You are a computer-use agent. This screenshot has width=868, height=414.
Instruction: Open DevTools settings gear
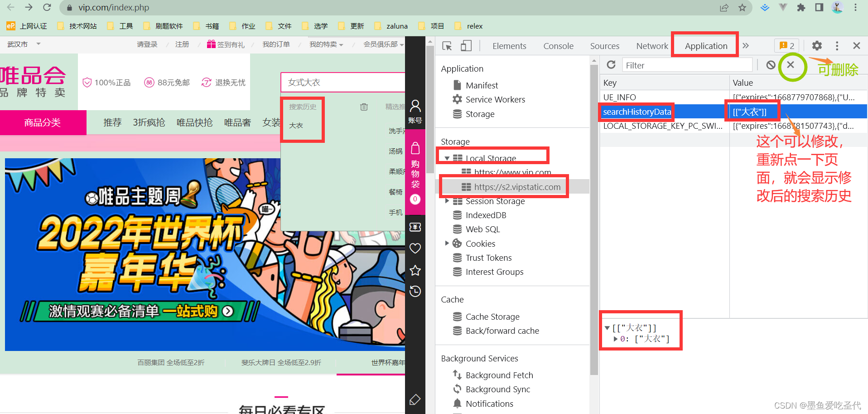click(817, 46)
